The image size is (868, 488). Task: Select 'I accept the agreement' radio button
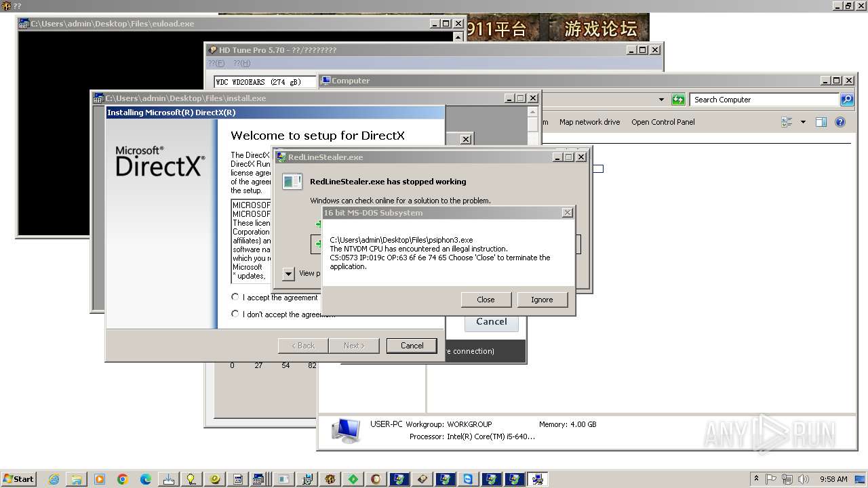235,297
